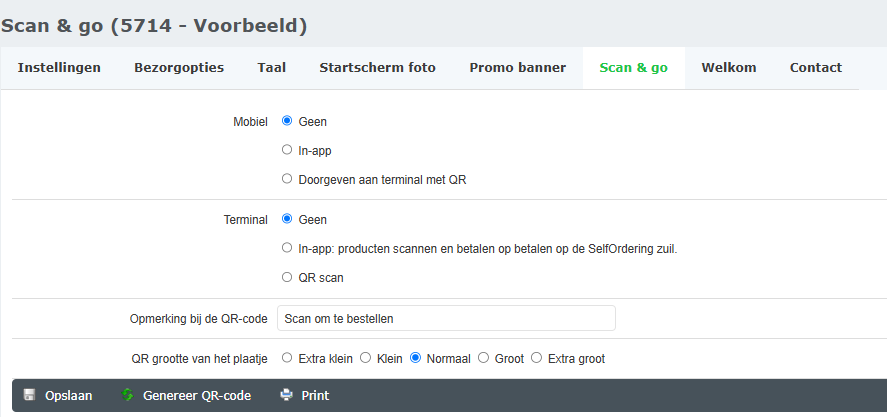This screenshot has width=887, height=417.
Task: Set QR size to Groot
Action: click(x=484, y=357)
